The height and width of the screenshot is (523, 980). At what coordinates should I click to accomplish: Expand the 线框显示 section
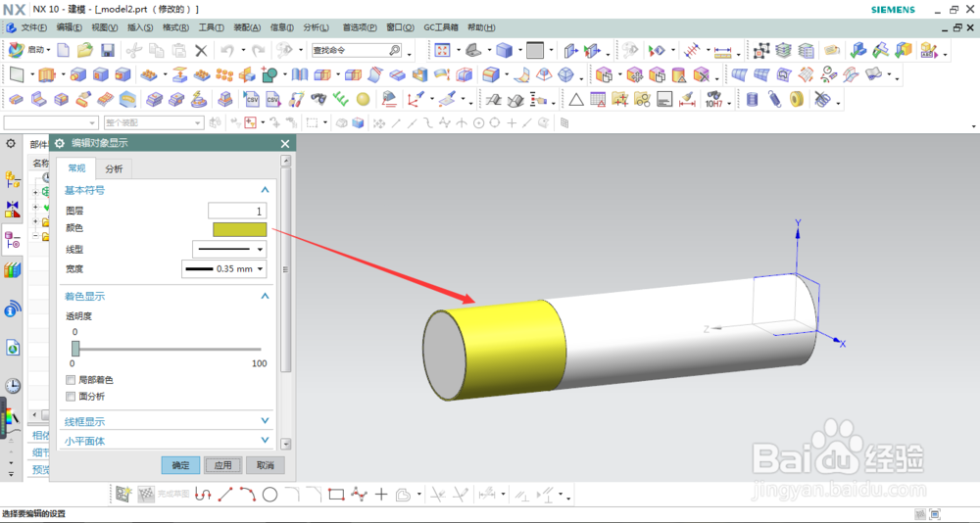pyautogui.click(x=265, y=421)
